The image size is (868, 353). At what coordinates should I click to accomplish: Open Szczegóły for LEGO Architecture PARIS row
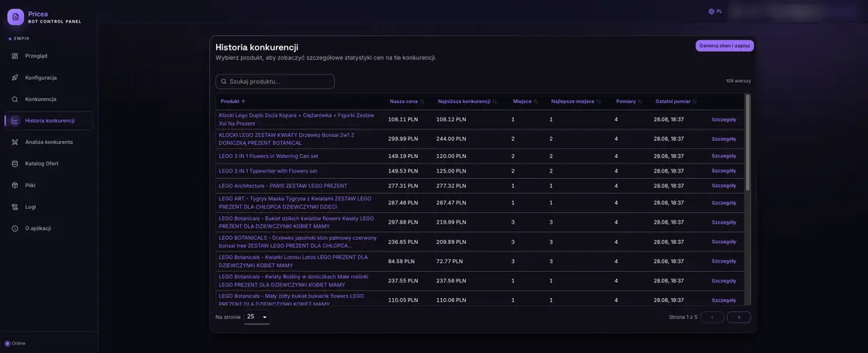[x=724, y=186]
